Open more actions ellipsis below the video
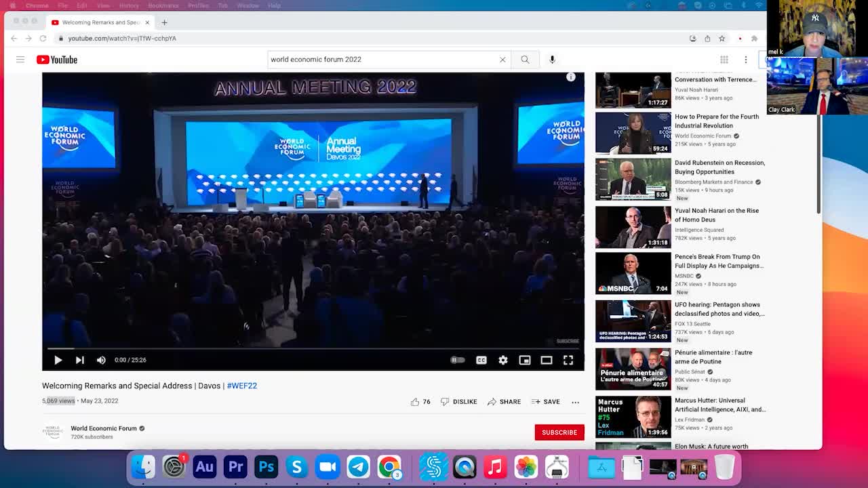The height and width of the screenshot is (488, 868). coord(575,402)
